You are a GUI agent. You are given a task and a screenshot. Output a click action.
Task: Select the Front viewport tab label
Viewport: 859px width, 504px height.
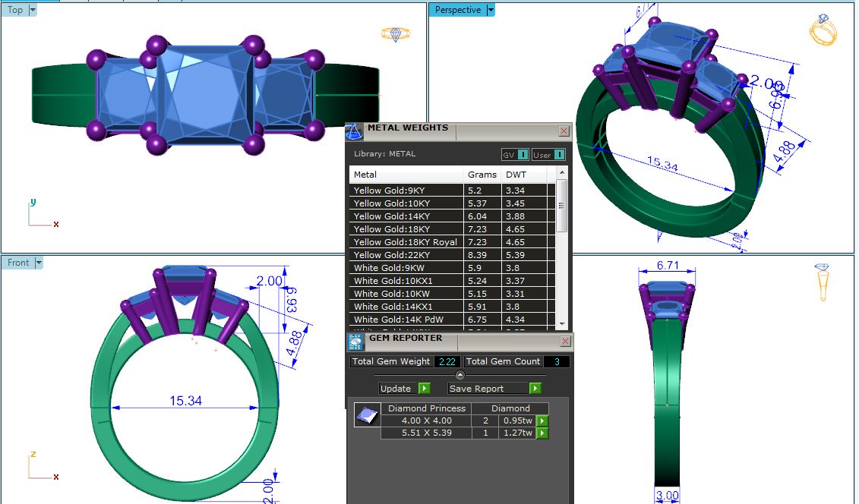tap(18, 263)
